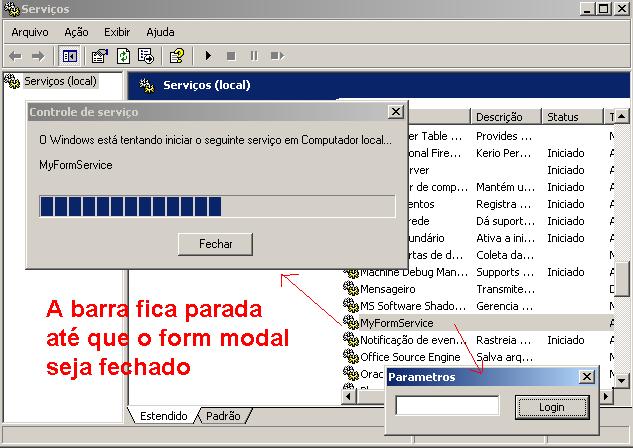Viewport: 633px width, 448px height.
Task: Open the Properties toolbar icon
Action: 100,56
